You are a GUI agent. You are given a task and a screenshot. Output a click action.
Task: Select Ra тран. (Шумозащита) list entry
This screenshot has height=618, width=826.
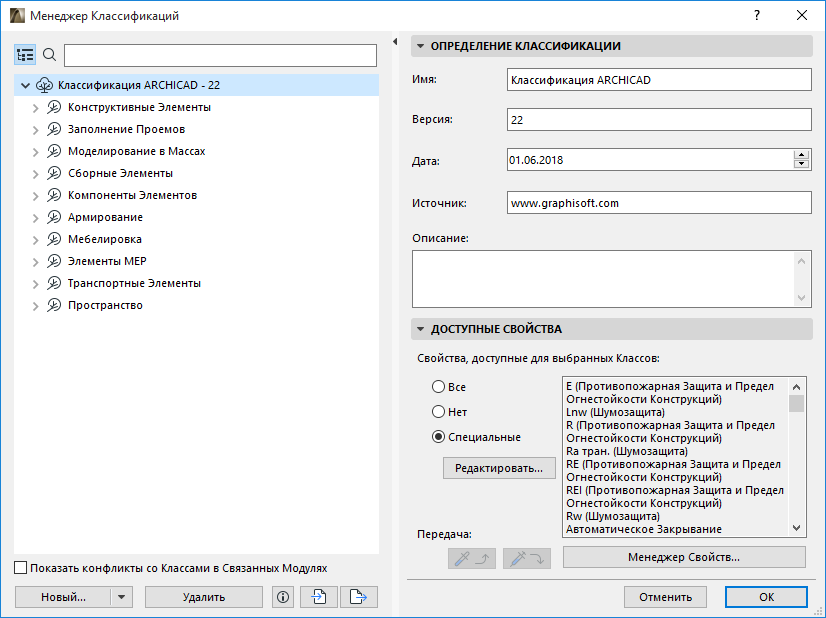click(627, 452)
